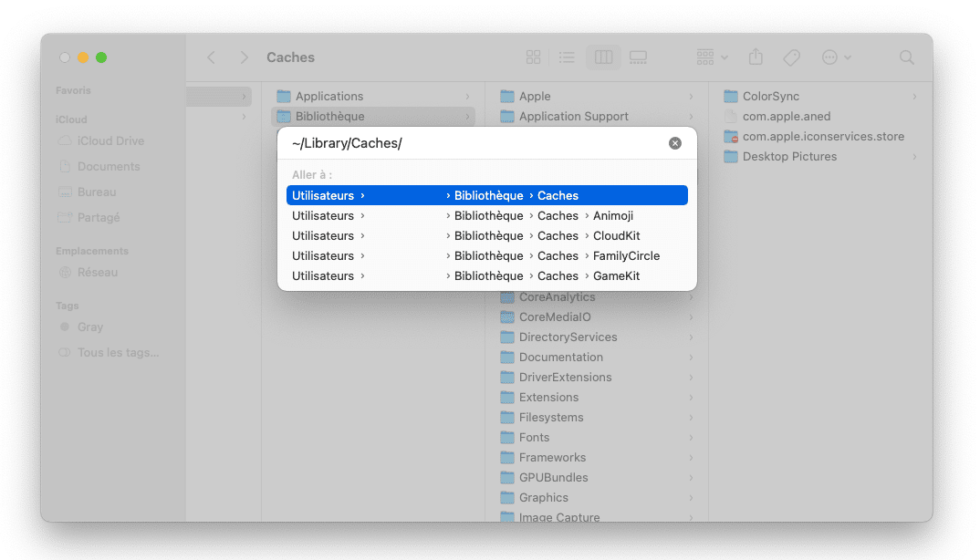Switch to gallery view
980x560 pixels.
click(x=638, y=57)
